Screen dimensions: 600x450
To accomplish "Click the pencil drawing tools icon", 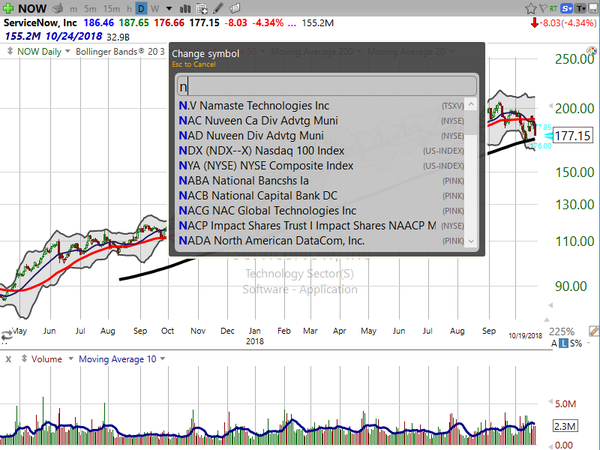I will [x=217, y=9].
